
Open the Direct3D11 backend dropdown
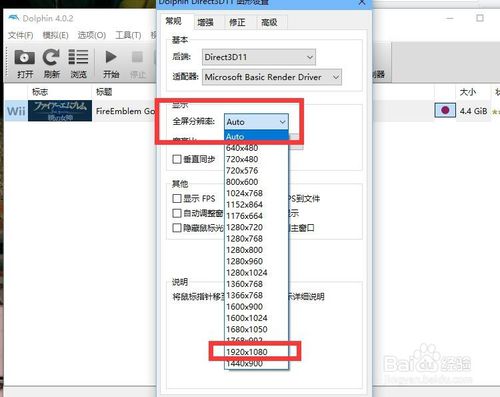click(x=259, y=57)
